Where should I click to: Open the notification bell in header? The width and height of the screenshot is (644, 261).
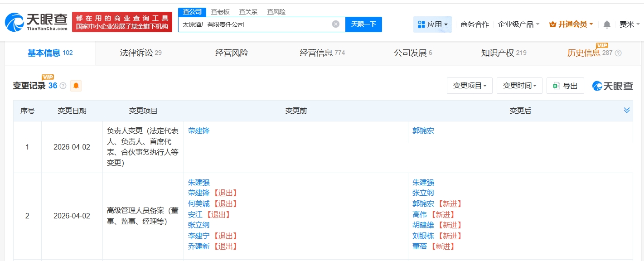(607, 24)
